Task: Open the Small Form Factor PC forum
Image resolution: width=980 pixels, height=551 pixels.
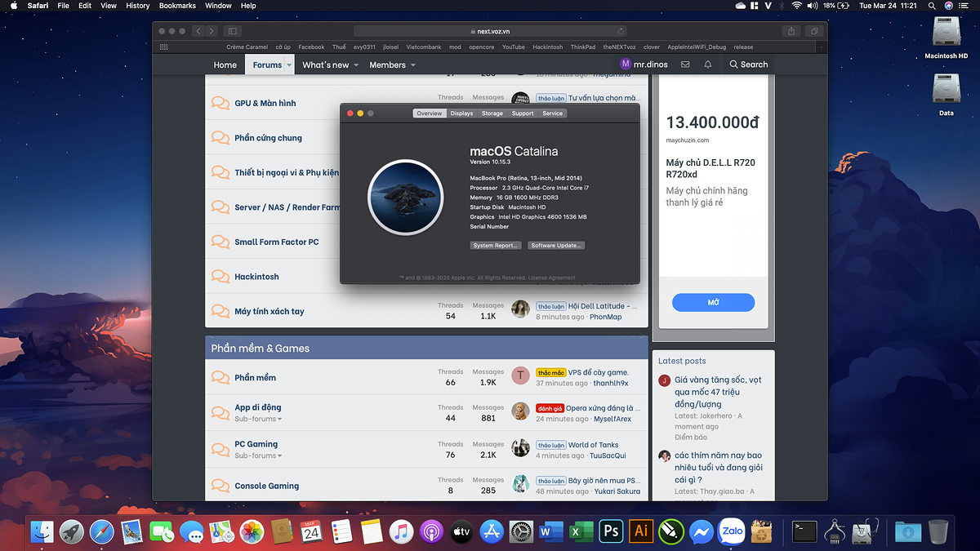Action: 276,242
